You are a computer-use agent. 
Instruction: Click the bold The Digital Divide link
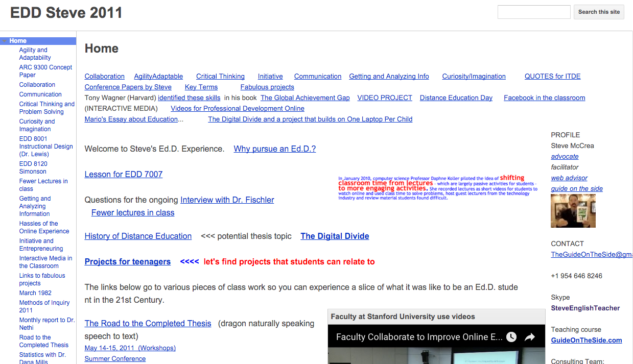(x=335, y=236)
